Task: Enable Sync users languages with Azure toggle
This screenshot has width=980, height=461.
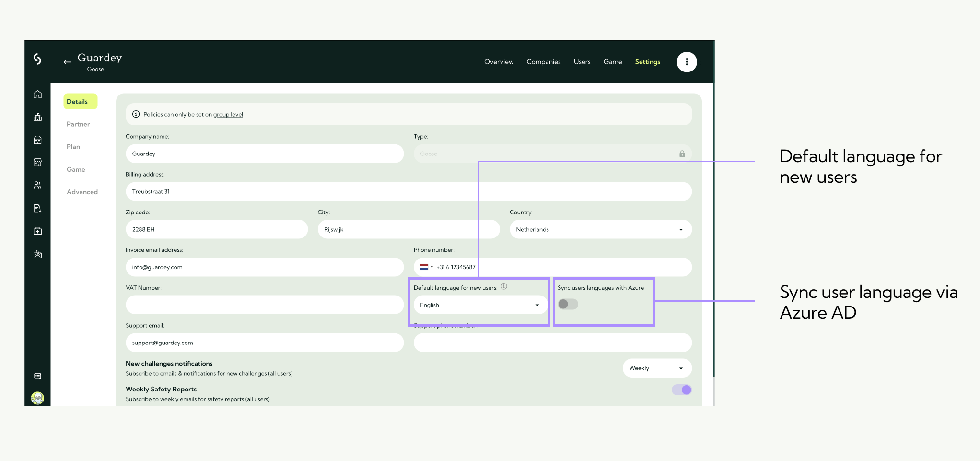Action: tap(568, 304)
